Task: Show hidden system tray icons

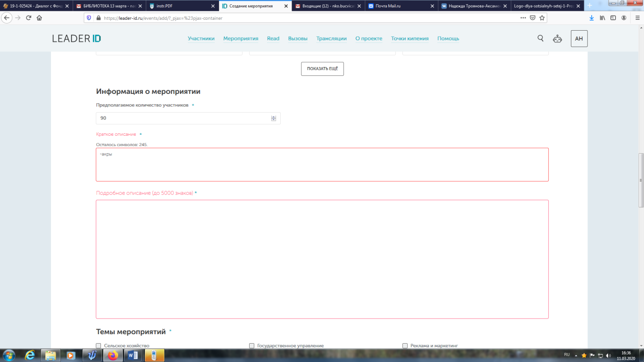Action: point(576,355)
